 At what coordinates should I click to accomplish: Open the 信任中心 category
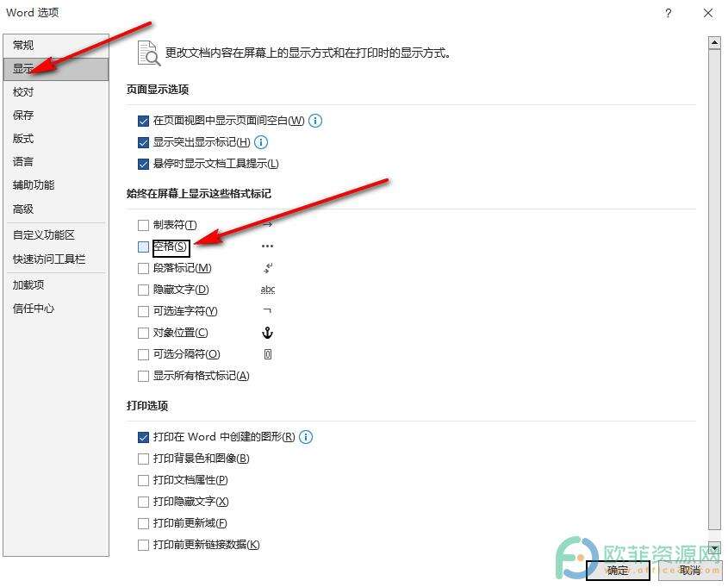coord(56,309)
